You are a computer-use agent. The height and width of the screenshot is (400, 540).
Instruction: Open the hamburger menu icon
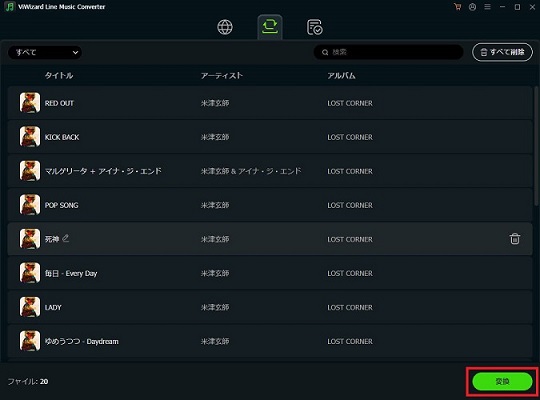click(x=487, y=7)
